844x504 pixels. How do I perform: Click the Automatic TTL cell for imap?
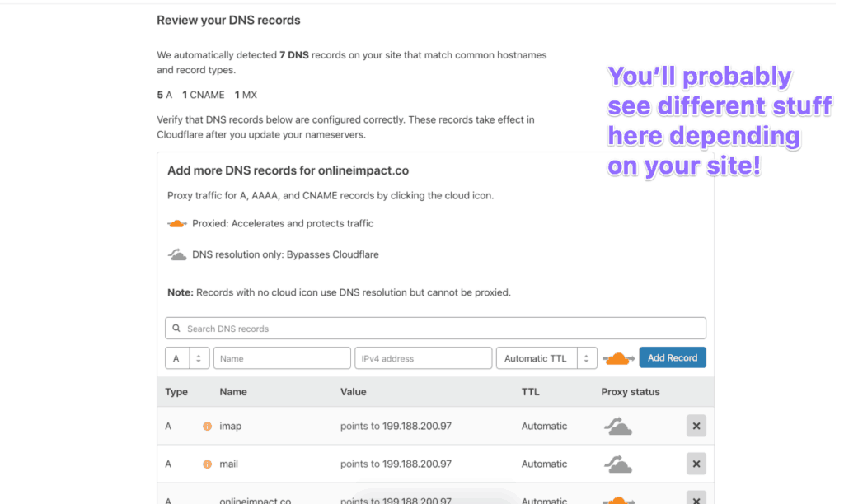coord(544,426)
